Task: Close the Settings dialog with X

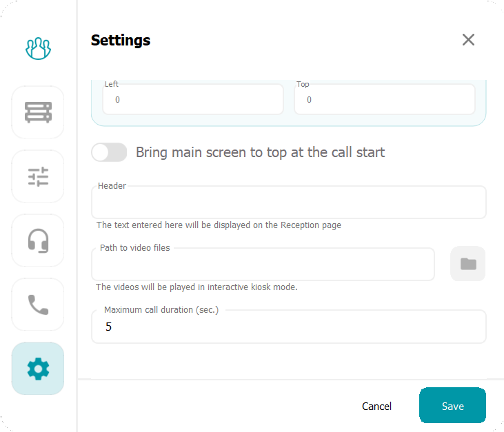Action: click(468, 40)
